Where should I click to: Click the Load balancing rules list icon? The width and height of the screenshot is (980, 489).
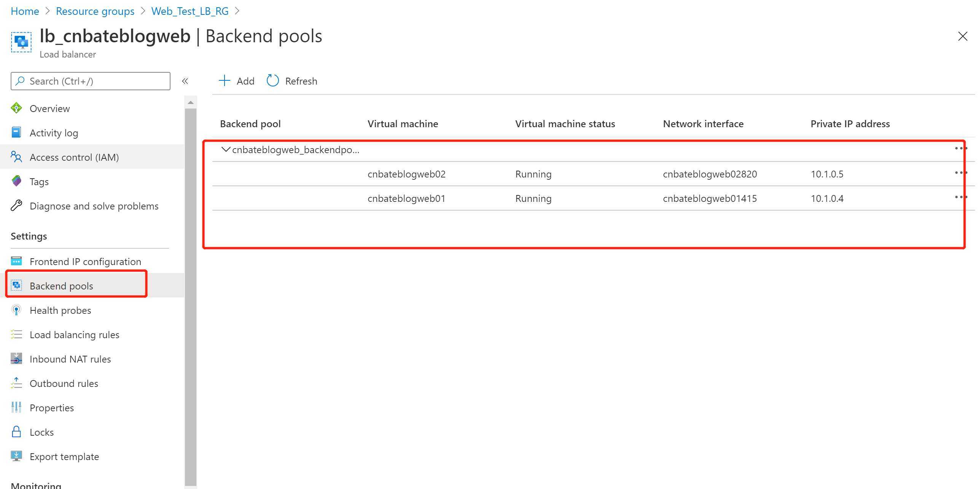click(x=16, y=334)
